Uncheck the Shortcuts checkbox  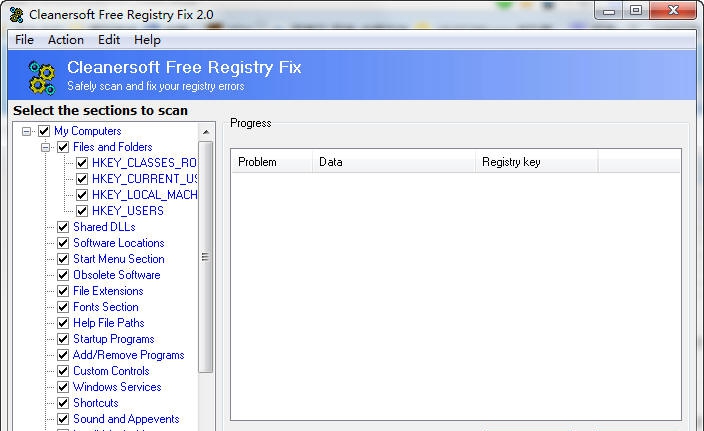point(63,403)
